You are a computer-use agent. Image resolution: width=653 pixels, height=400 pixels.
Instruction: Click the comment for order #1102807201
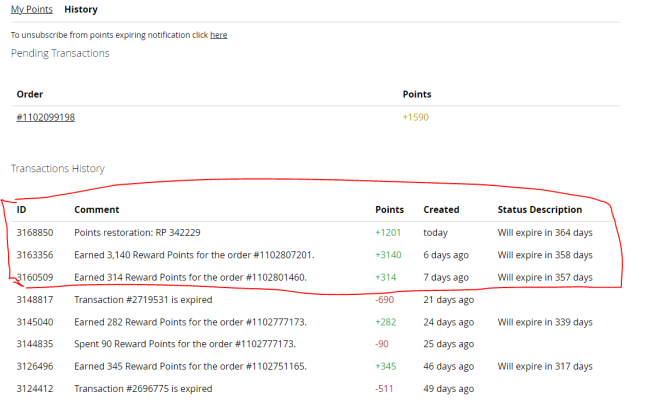click(x=194, y=255)
